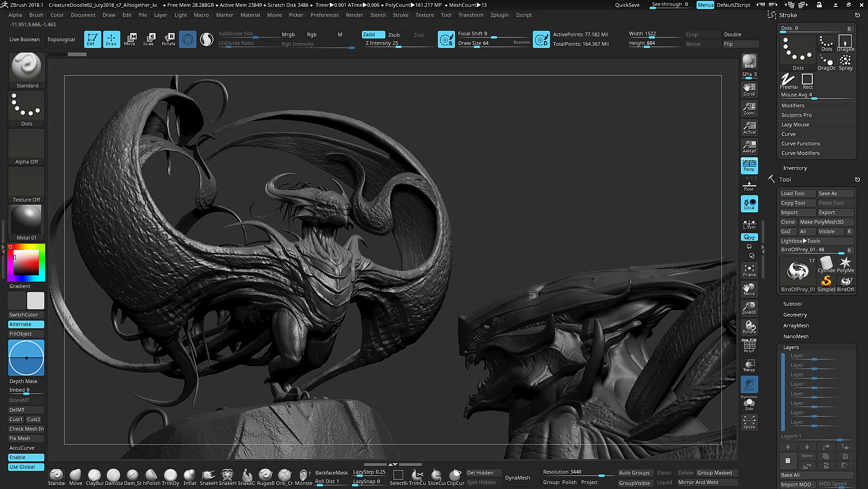
Task: Click Make PolyMesh3D button
Action: click(825, 222)
